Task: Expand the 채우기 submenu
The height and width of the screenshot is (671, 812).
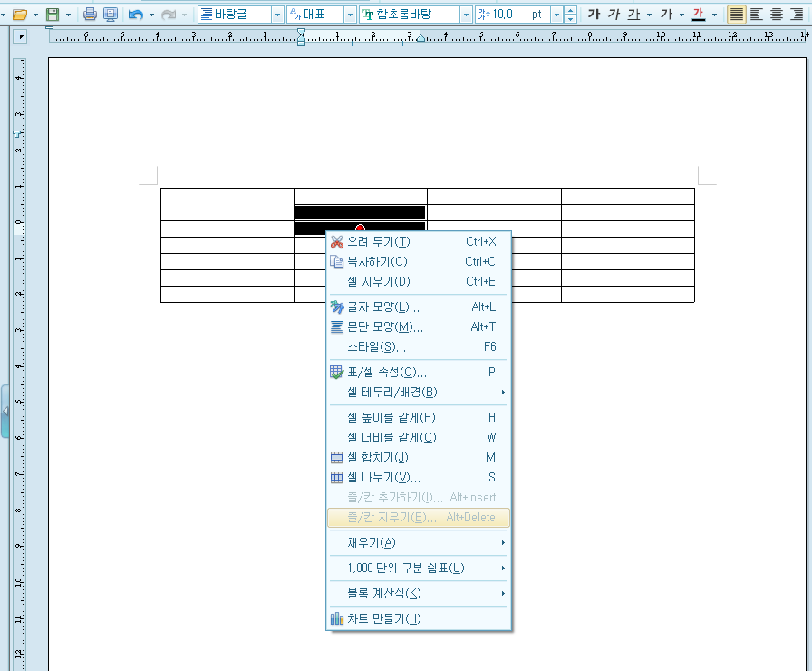Action: pyautogui.click(x=419, y=542)
